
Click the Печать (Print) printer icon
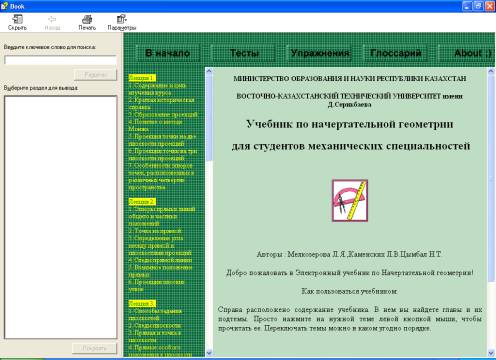pyautogui.click(x=87, y=20)
